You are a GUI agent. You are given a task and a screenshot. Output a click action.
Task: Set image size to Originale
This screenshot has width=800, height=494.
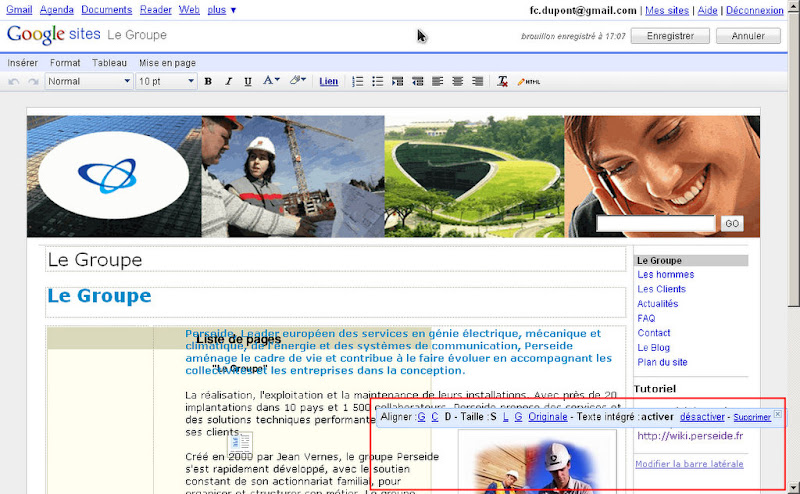547,417
